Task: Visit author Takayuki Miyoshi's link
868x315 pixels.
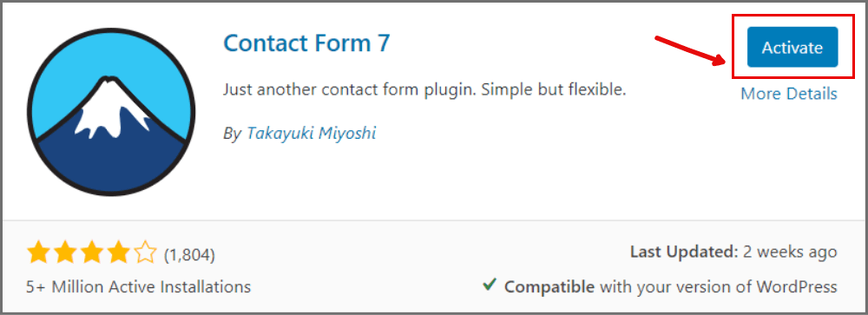Action: (311, 134)
